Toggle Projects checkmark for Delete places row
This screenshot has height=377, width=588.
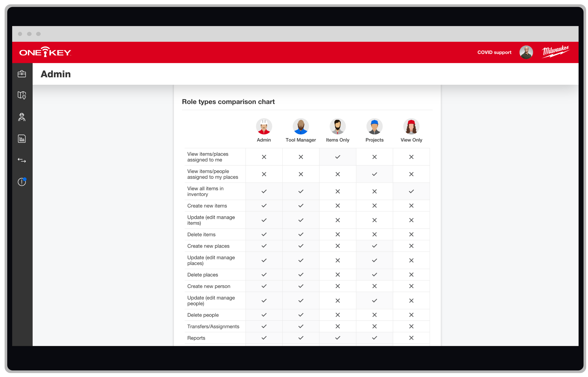pos(374,274)
